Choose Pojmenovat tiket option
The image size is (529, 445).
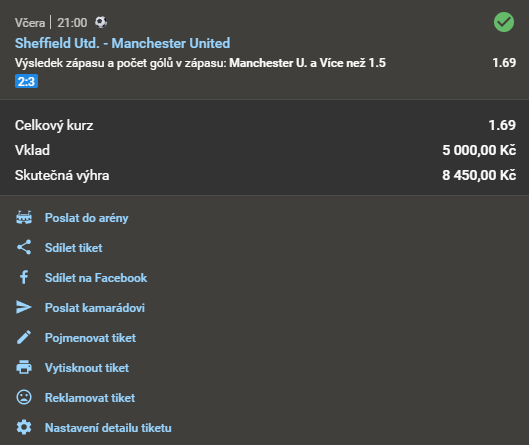click(90, 338)
